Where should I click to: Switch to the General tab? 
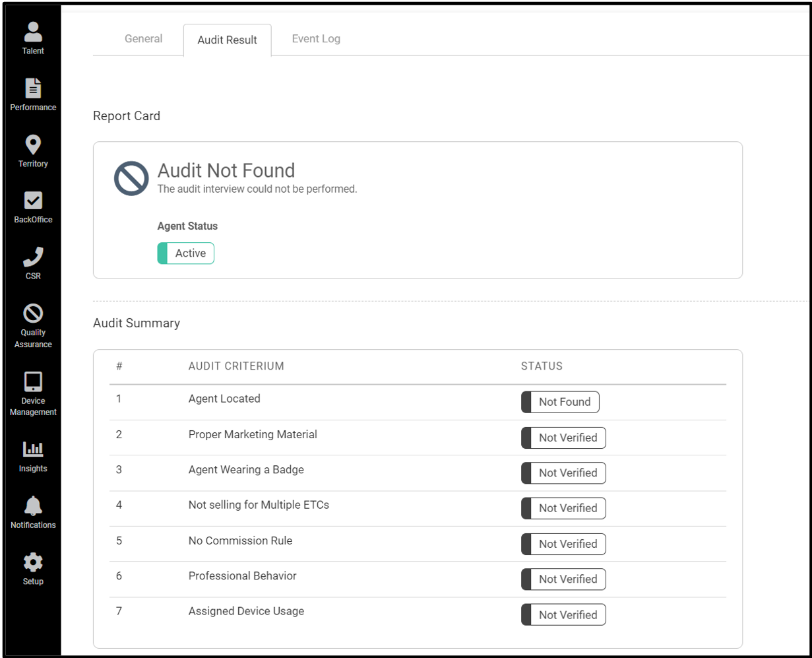tap(143, 39)
